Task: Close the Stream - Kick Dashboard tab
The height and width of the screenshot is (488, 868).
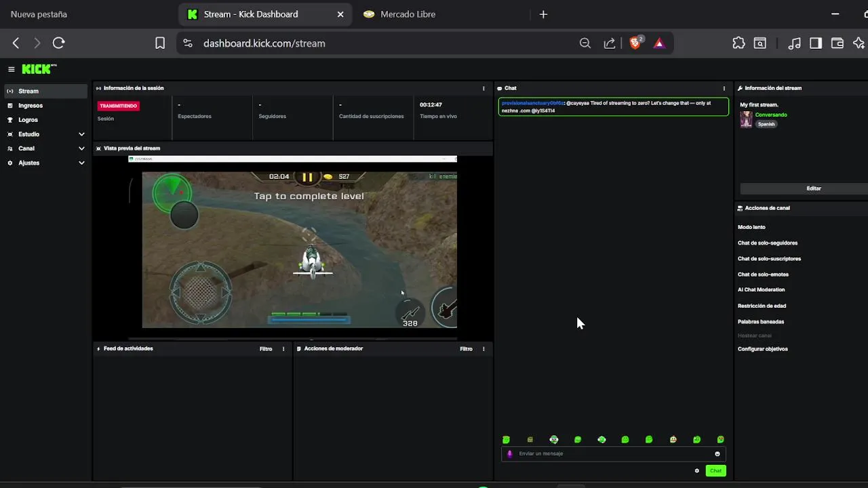Action: click(x=340, y=14)
